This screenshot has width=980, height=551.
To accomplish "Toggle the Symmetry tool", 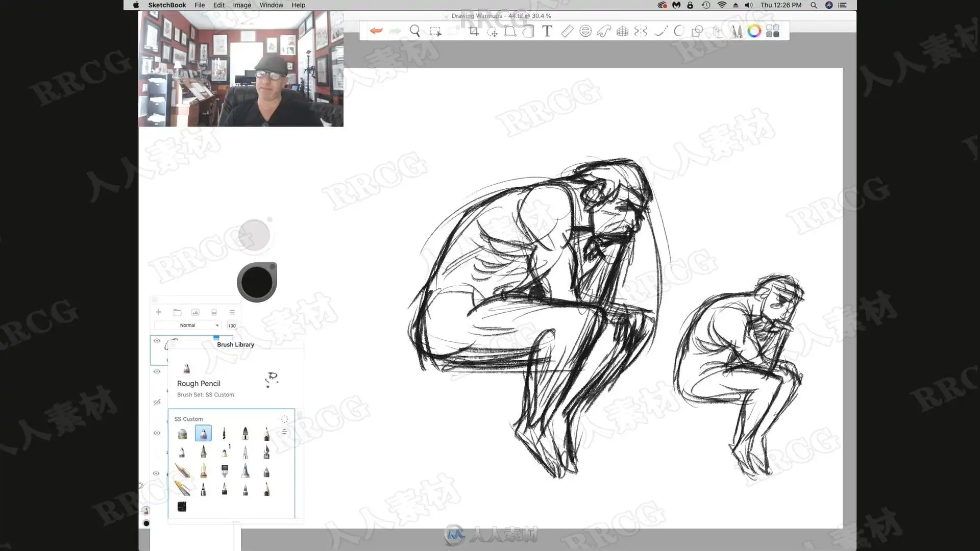I will click(641, 31).
